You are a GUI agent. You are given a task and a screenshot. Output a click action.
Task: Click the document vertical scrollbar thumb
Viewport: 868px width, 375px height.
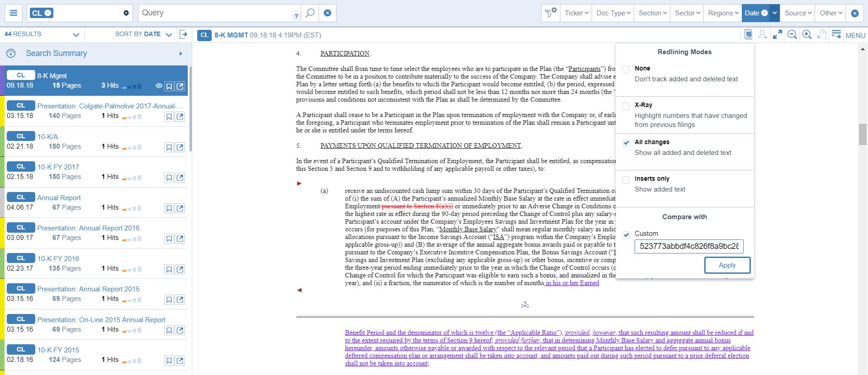click(863, 134)
